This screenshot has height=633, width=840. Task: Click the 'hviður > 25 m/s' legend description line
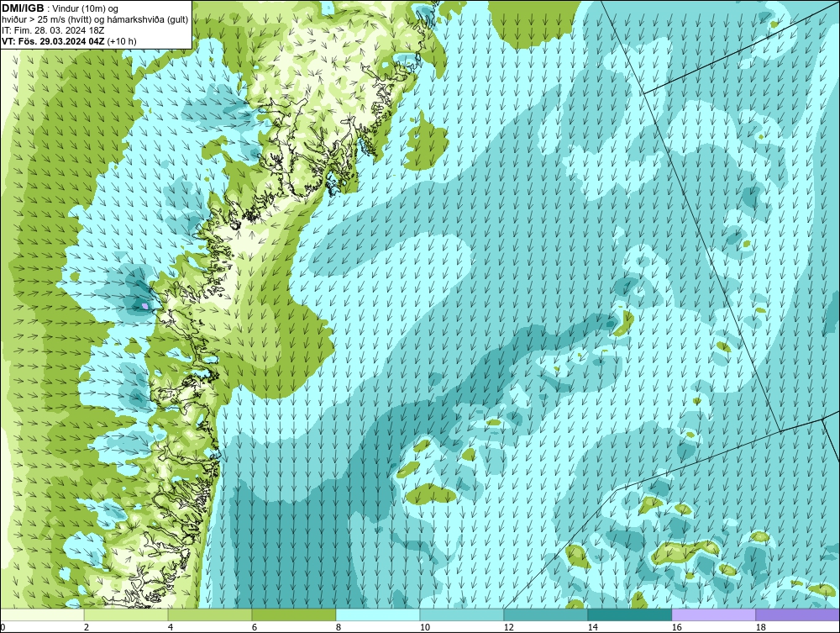pos(95,20)
